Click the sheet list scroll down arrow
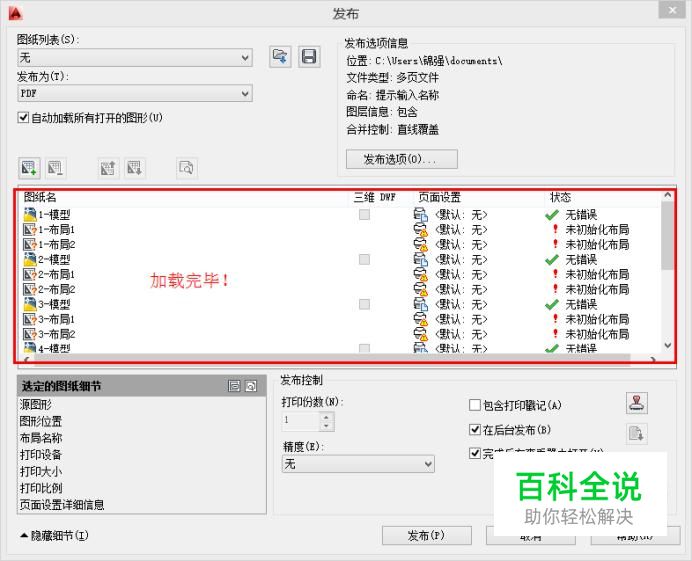 (x=668, y=345)
